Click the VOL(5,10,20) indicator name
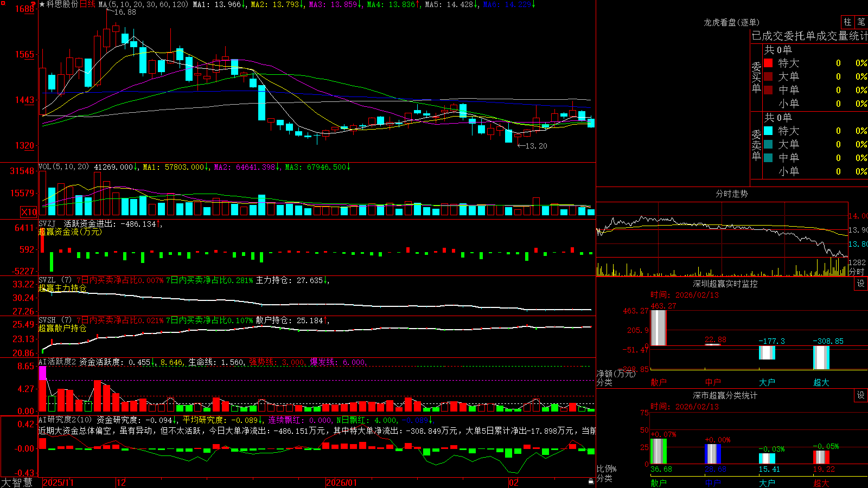 tap(63, 167)
